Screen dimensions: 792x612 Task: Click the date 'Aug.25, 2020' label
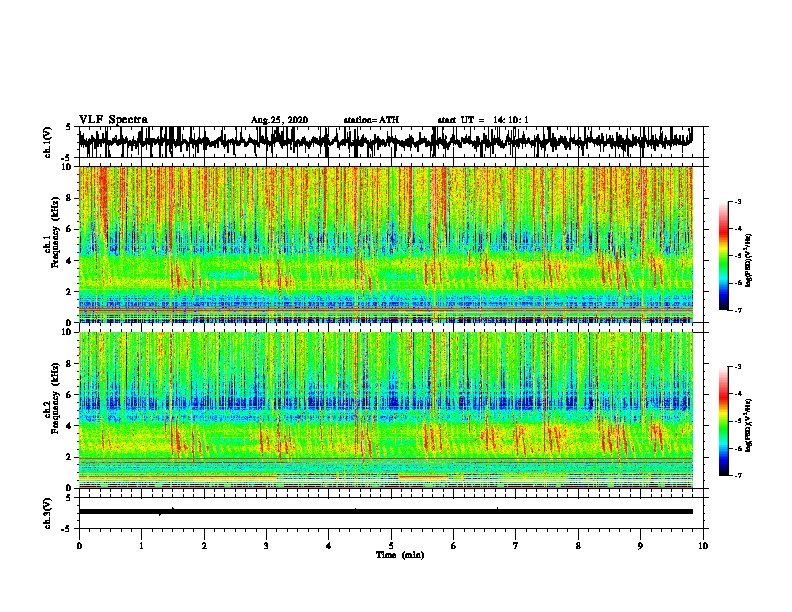[x=279, y=120]
